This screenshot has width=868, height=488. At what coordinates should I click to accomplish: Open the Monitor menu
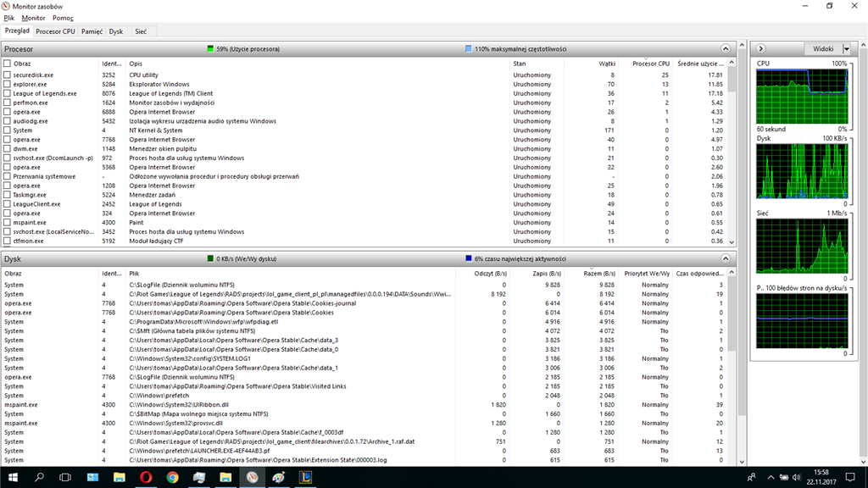(x=33, y=19)
